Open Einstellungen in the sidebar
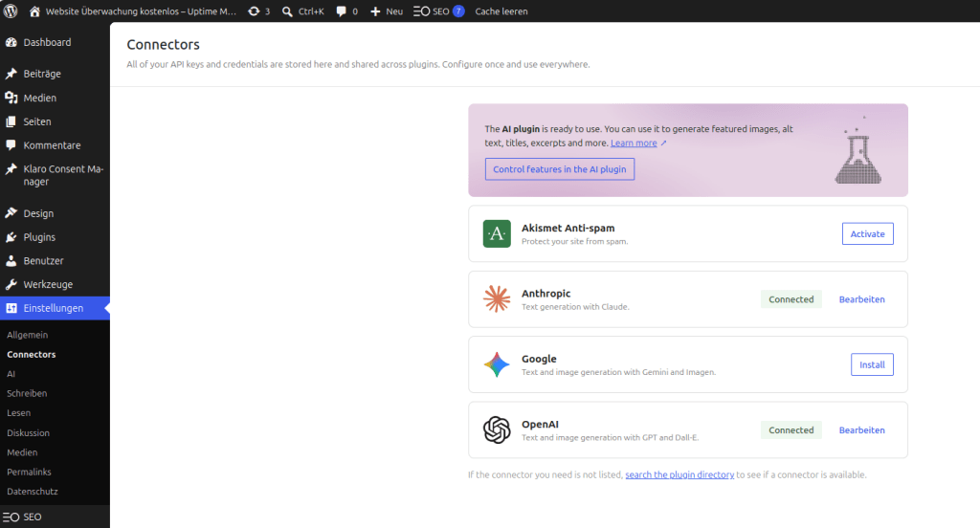This screenshot has width=980, height=528. click(54, 308)
